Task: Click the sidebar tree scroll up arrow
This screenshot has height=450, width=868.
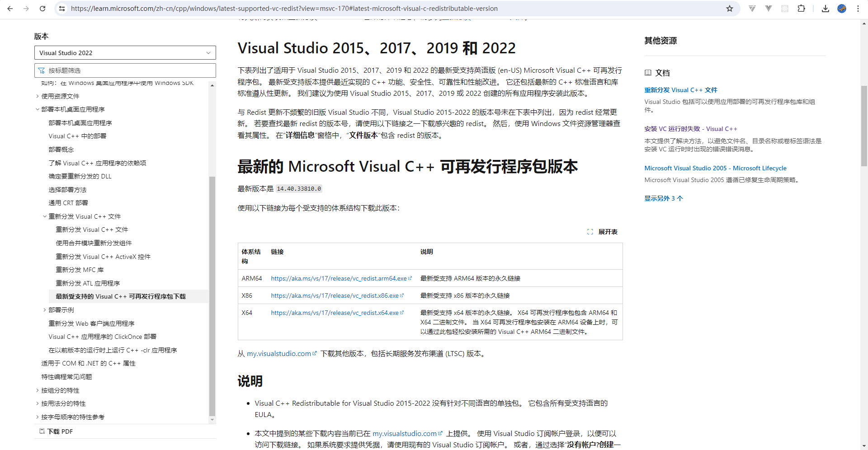Action: tap(212, 84)
